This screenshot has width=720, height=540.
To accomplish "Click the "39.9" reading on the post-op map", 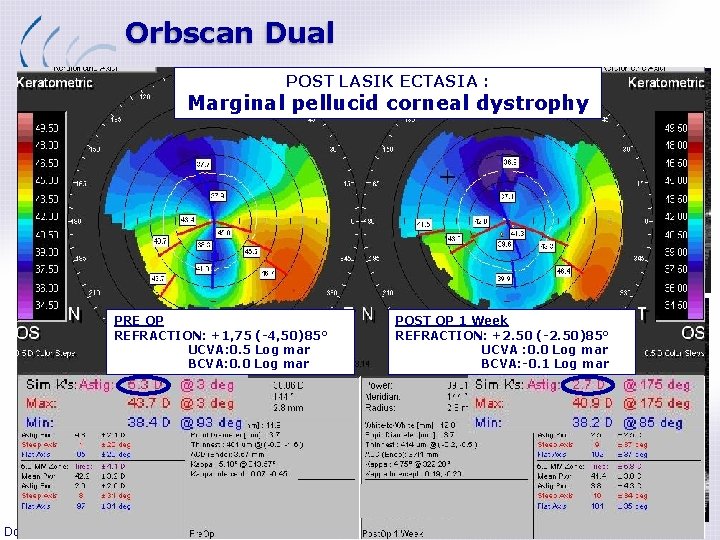I will [504, 278].
